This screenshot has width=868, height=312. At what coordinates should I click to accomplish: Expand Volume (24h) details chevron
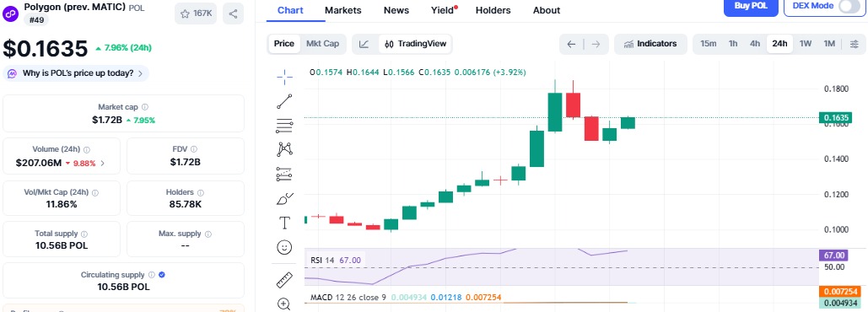(103, 164)
